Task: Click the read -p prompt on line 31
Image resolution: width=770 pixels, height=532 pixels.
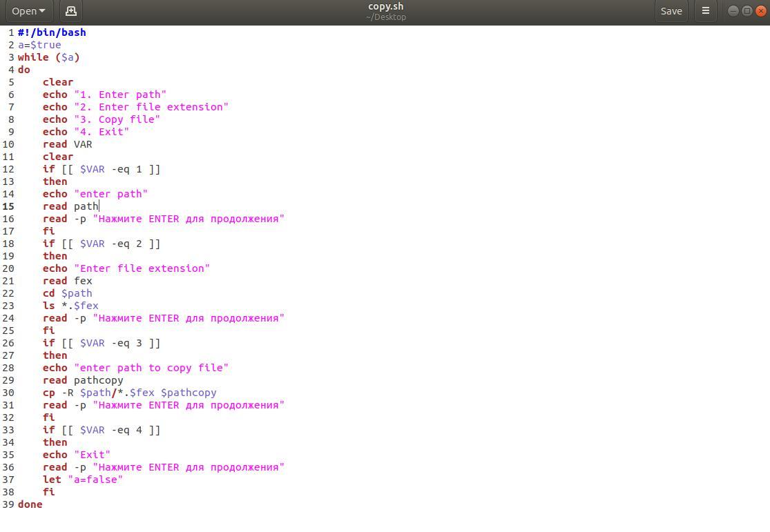Action: pyautogui.click(x=164, y=405)
